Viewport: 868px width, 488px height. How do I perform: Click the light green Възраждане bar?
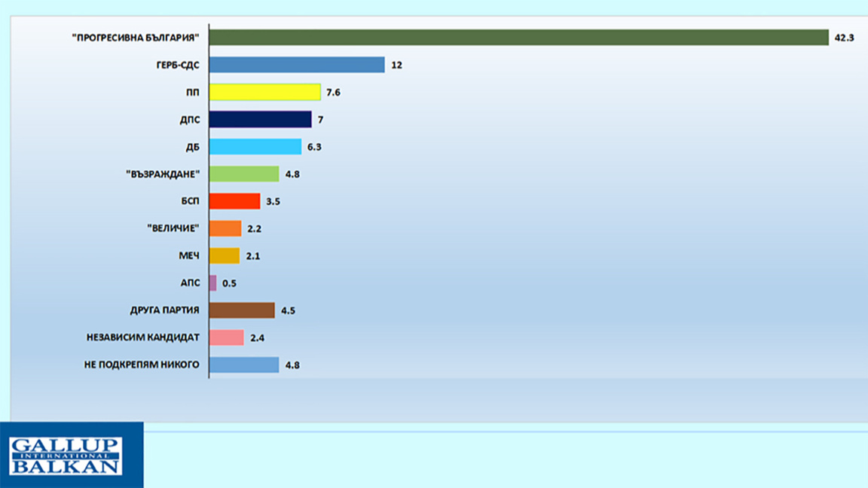tap(244, 174)
